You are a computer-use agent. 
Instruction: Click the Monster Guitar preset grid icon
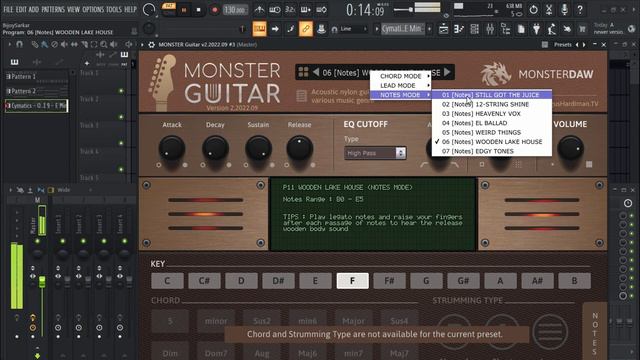303,73
